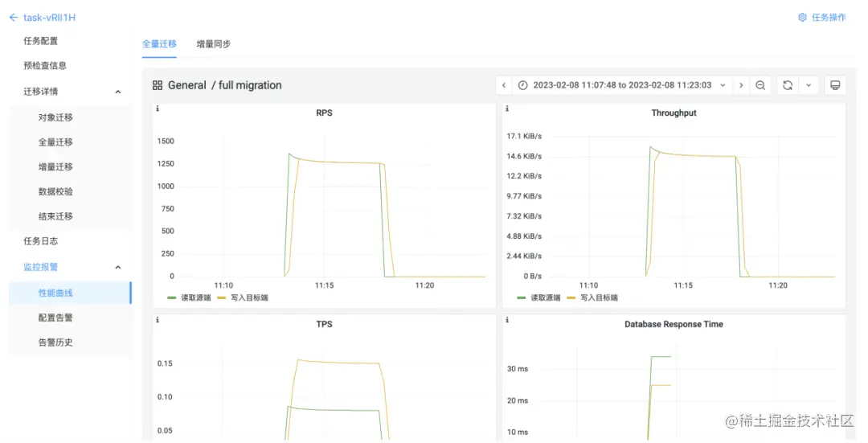Toggle 写入目标端 series in RPS legend

click(x=249, y=298)
